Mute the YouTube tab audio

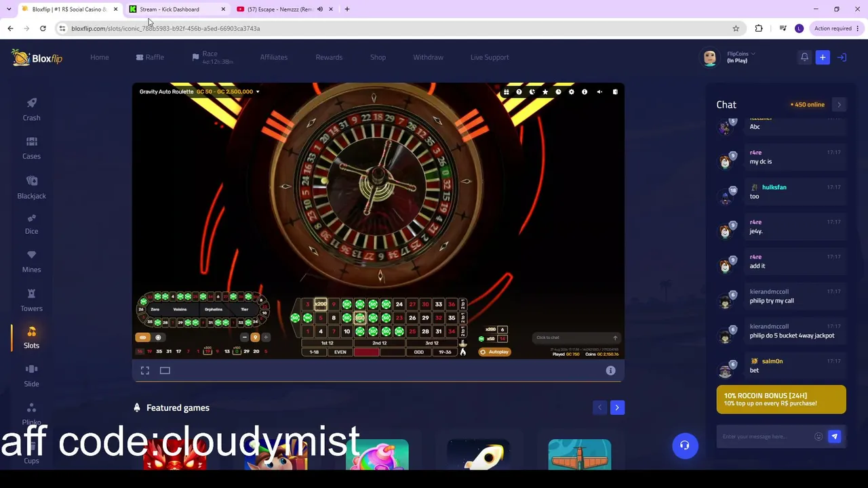(319, 9)
